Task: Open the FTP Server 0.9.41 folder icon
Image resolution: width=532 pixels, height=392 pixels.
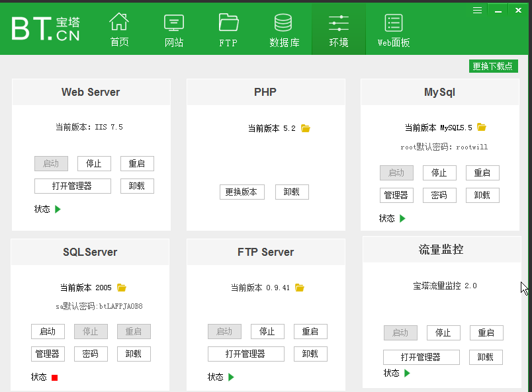Action: [300, 288]
